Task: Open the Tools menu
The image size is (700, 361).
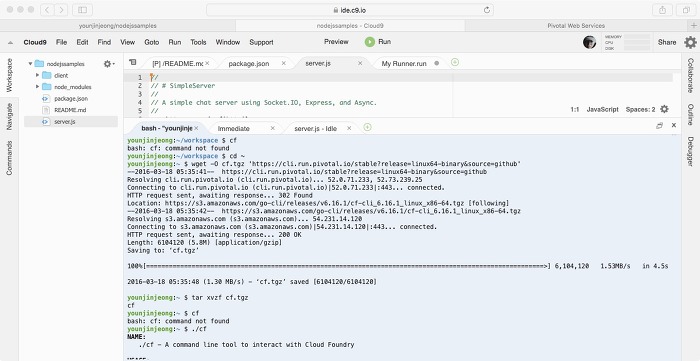Action: tap(198, 42)
